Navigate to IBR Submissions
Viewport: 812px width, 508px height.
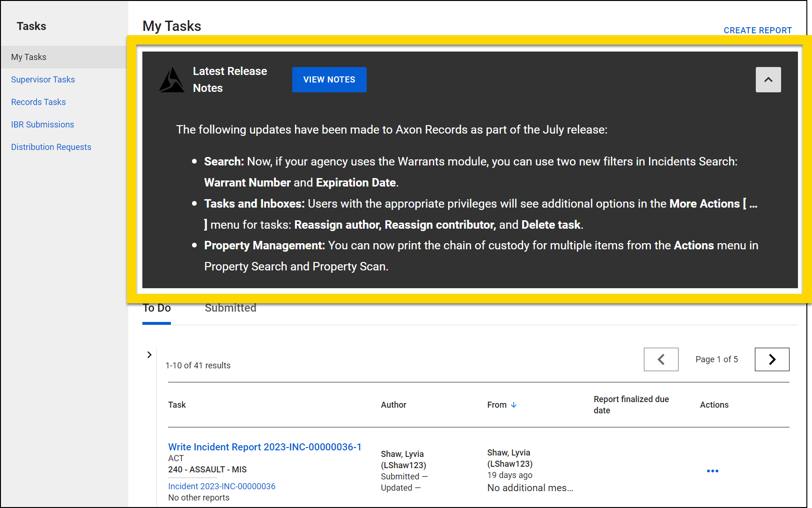tap(43, 125)
